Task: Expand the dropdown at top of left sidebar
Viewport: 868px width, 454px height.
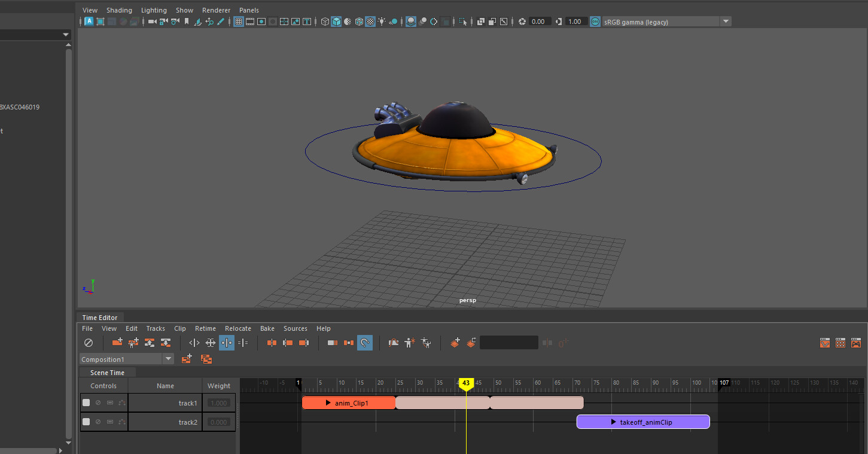Action: click(66, 34)
